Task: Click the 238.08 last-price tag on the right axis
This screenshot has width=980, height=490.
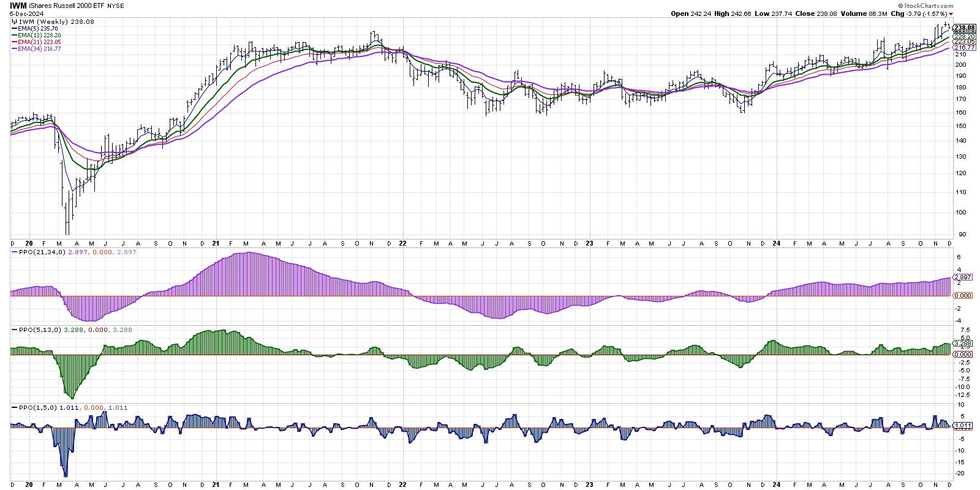Action: point(964,28)
